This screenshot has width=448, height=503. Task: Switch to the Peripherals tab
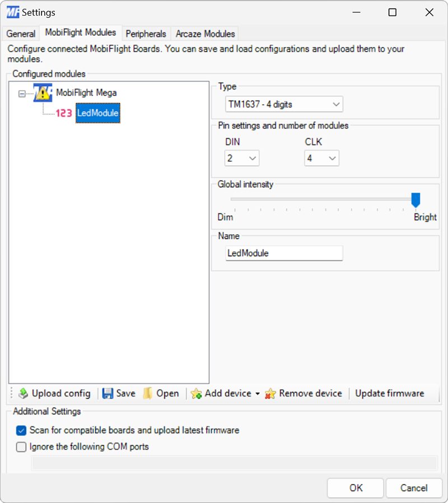pyautogui.click(x=146, y=34)
